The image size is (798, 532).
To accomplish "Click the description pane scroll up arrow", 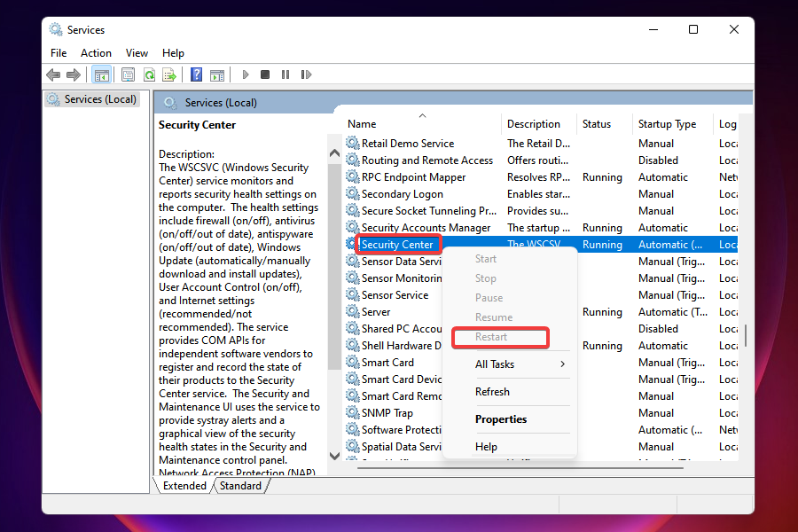I will click(334, 153).
